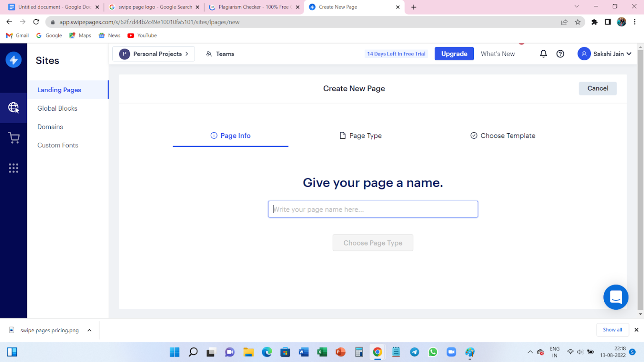This screenshot has height=362, width=644.
Task: Click the Upgrade button
Action: point(454,54)
